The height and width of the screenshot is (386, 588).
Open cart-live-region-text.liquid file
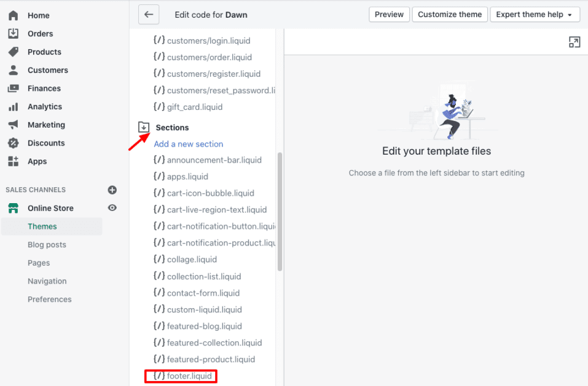coord(217,210)
